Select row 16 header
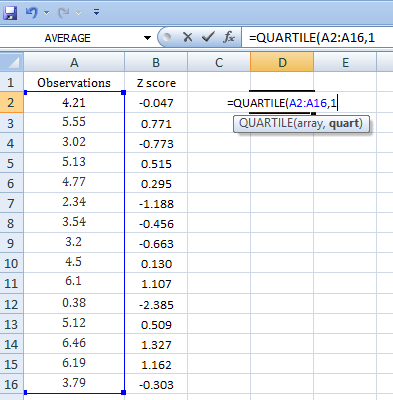 click(12, 384)
